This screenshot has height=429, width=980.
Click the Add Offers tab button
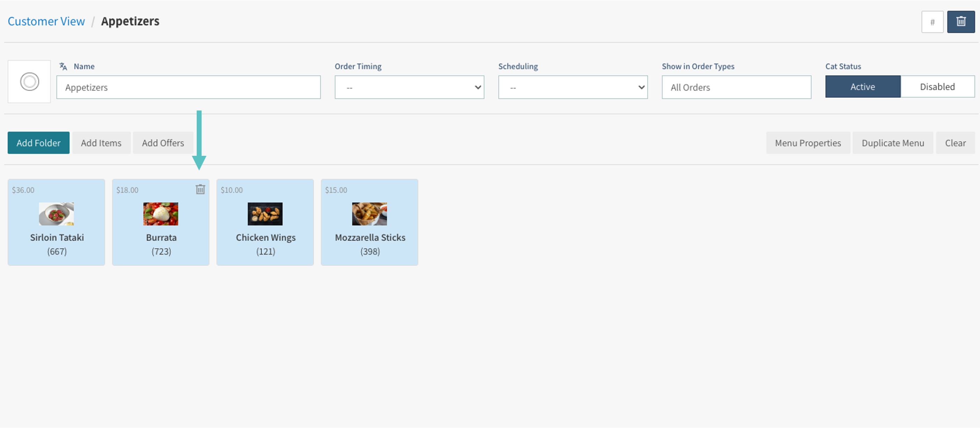163,143
